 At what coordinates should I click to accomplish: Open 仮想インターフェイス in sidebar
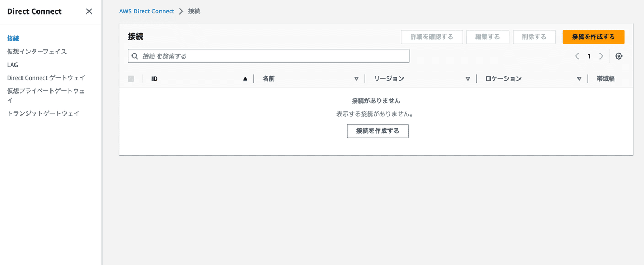pos(37,52)
